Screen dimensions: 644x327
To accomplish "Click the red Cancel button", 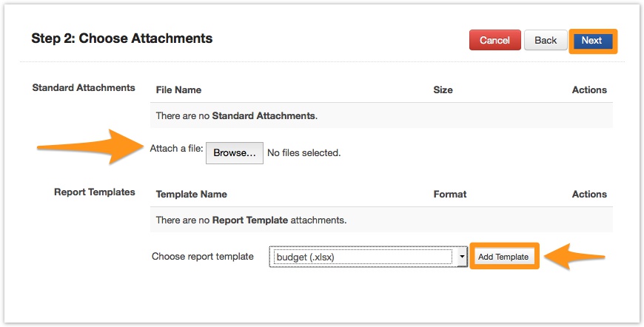I will pos(494,41).
